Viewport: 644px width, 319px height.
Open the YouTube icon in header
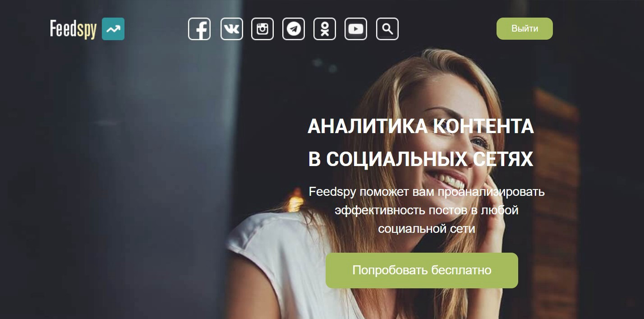coord(356,29)
